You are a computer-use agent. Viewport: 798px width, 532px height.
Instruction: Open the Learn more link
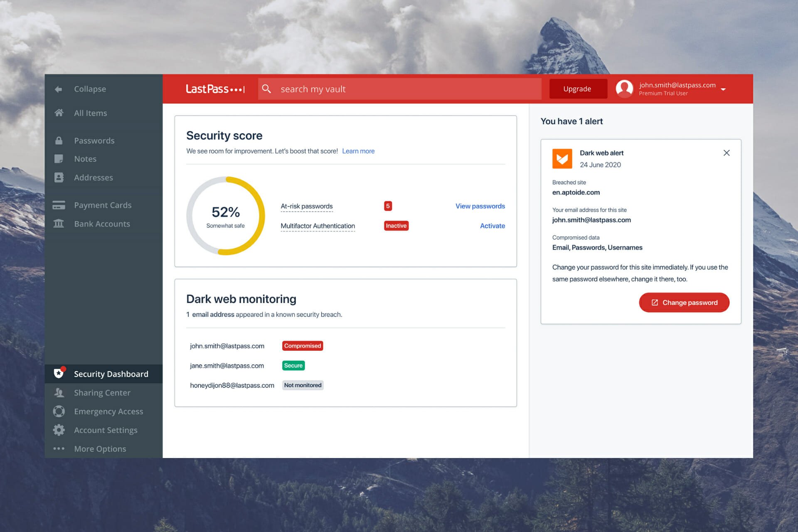click(358, 151)
